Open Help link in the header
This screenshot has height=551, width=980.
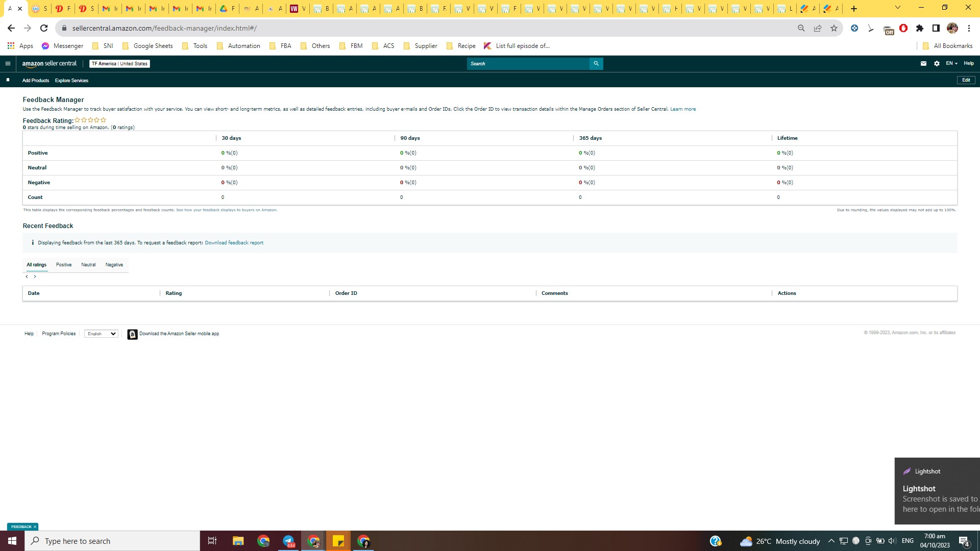(969, 63)
